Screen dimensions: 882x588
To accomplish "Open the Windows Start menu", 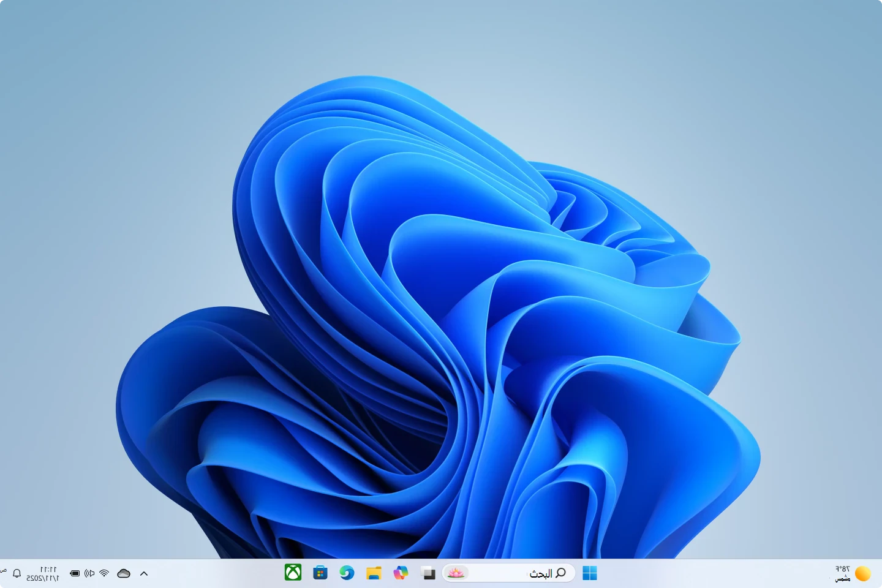I will tap(590, 573).
